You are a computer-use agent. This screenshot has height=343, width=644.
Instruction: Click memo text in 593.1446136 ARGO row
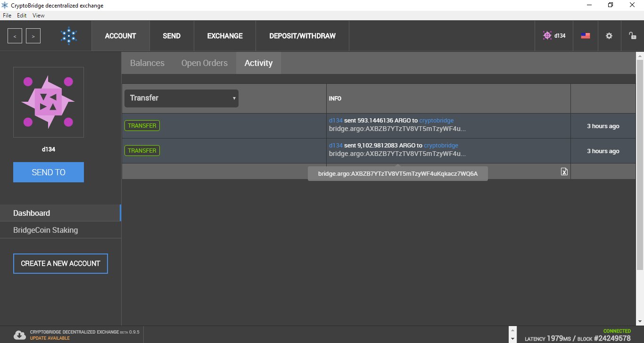point(397,129)
